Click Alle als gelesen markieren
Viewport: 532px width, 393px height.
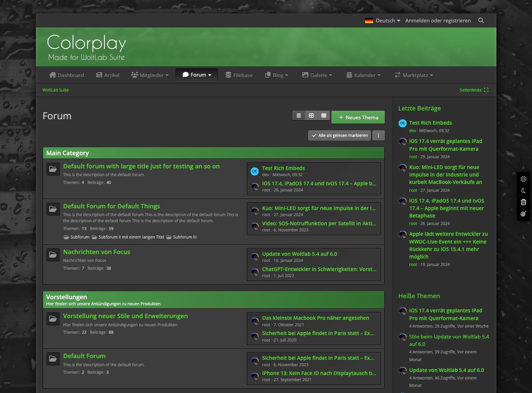(339, 136)
